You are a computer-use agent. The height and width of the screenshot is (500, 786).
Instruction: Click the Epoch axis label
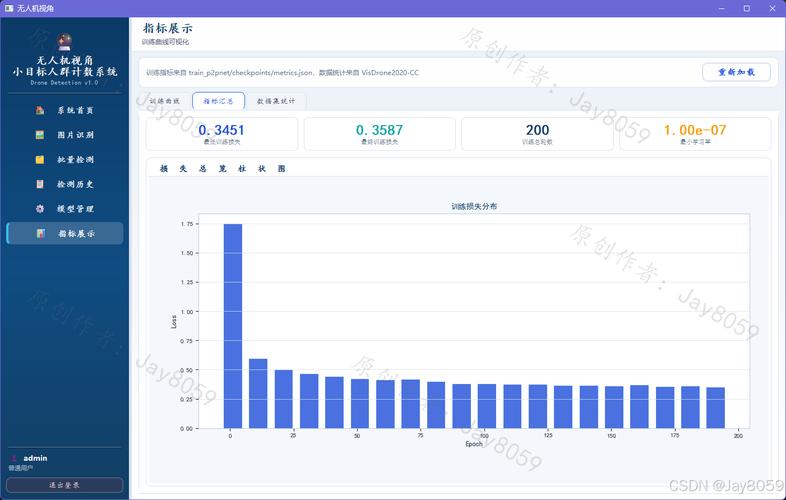tap(474, 444)
